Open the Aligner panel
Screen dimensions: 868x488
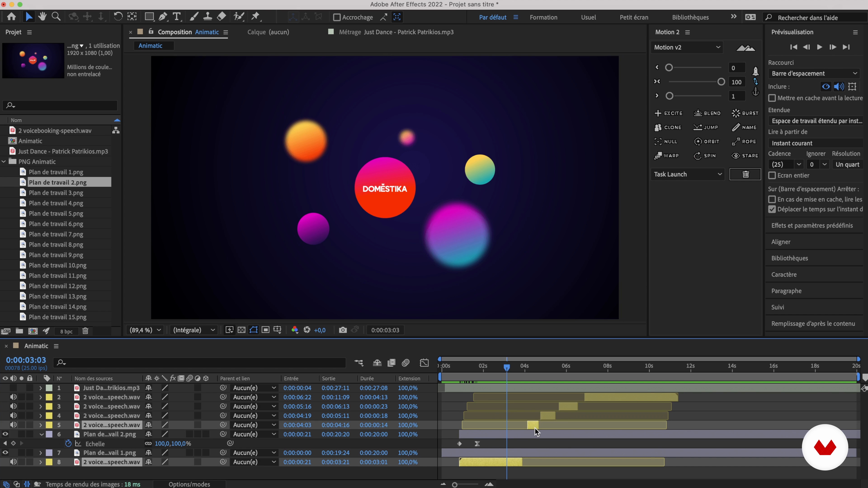click(781, 242)
